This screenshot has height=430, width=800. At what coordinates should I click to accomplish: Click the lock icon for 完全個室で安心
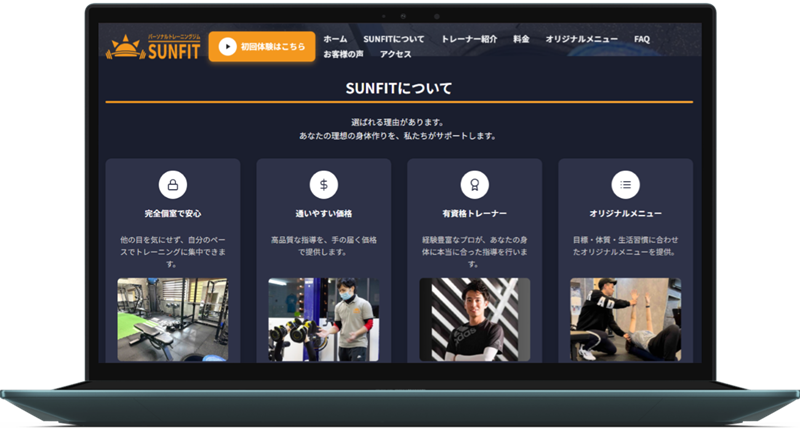(173, 185)
